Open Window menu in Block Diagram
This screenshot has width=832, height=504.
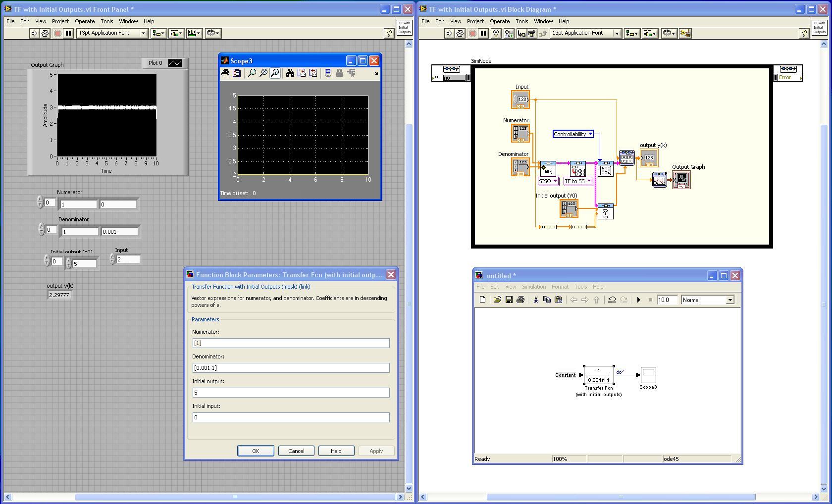pyautogui.click(x=543, y=21)
